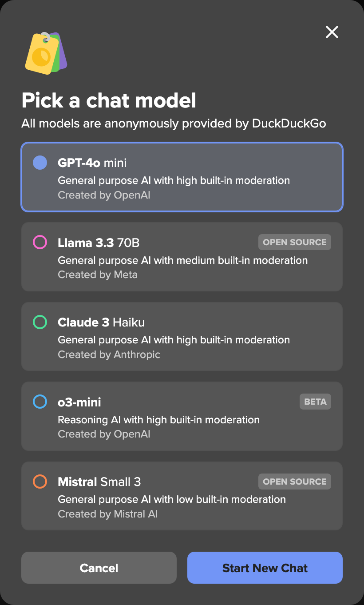Viewport: 364px width, 605px height.
Task: Click the BETA badge on o3-mini
Action: pyautogui.click(x=315, y=401)
